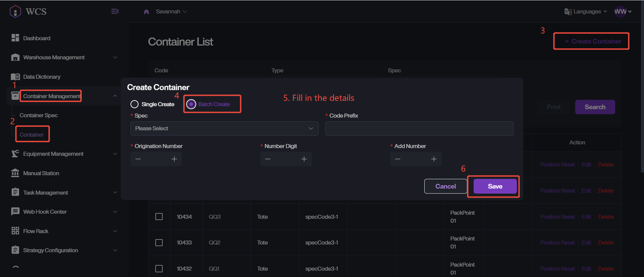Screen dimensions: 644x277
Task: Click the minus icon for Add Number
Action: [x=397, y=159]
